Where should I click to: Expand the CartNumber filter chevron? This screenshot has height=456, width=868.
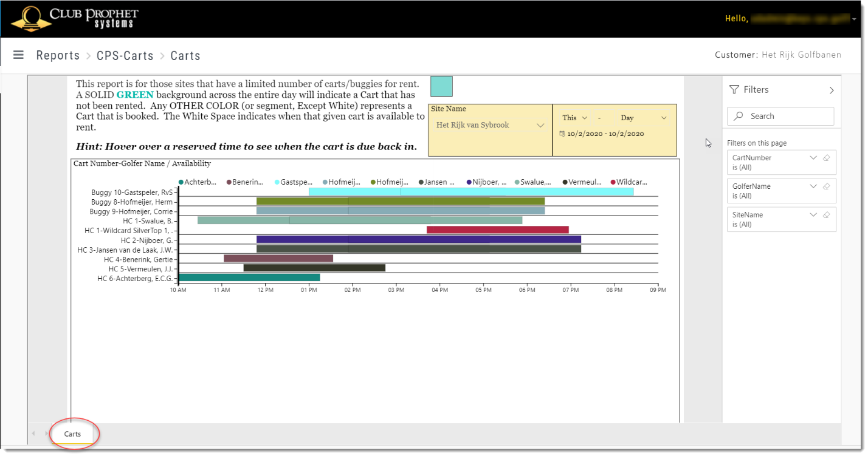pos(813,158)
